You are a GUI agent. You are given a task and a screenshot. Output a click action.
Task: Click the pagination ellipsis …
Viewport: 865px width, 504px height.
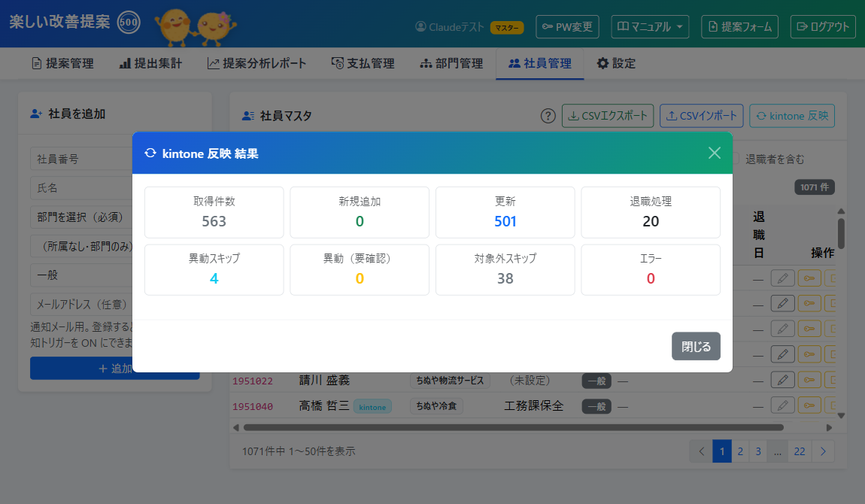click(x=777, y=451)
